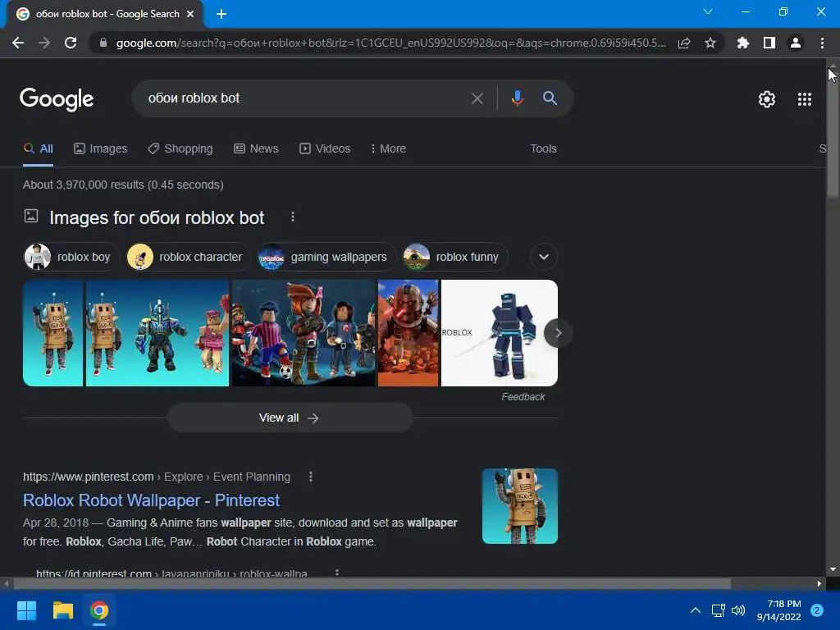Click horizontal scroll right arrow
The height and width of the screenshot is (630, 840).
[x=819, y=583]
